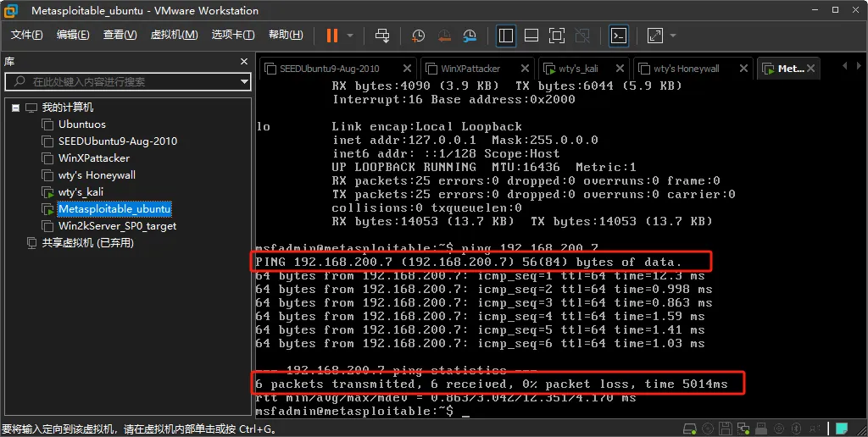The height and width of the screenshot is (437, 868).
Task: Click the wty's_kali running VM icon
Action: [x=48, y=192]
